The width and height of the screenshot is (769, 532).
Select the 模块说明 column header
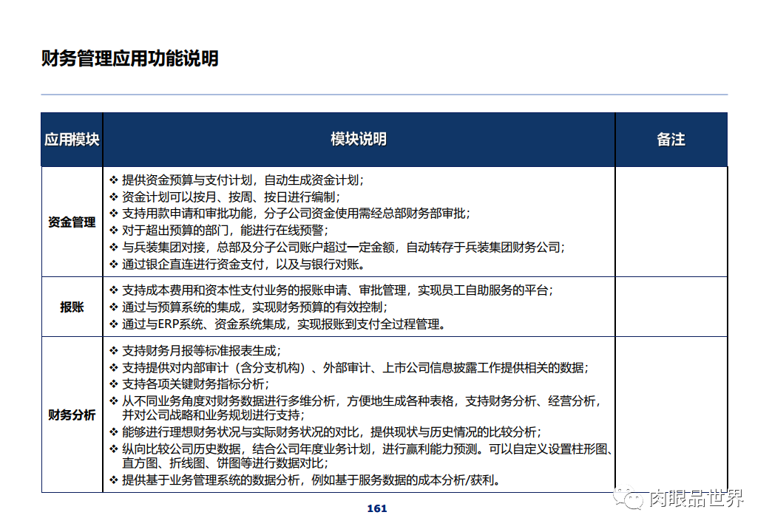coord(359,139)
